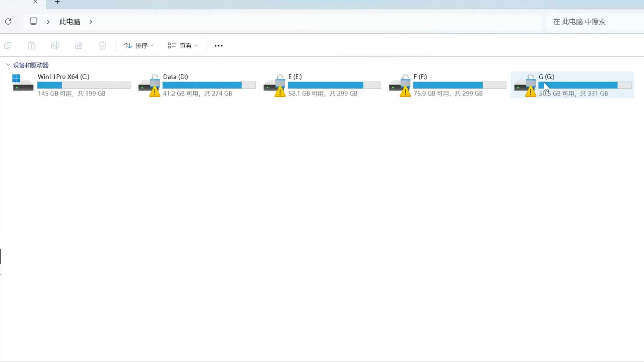Click the D: drive usage bar
The image size is (644, 362).
(x=209, y=85)
